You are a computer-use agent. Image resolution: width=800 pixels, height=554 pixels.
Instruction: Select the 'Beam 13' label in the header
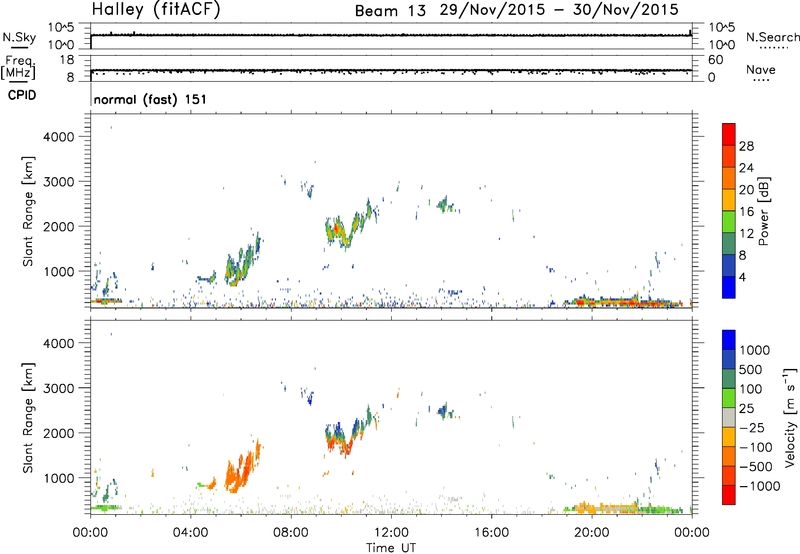(390, 10)
